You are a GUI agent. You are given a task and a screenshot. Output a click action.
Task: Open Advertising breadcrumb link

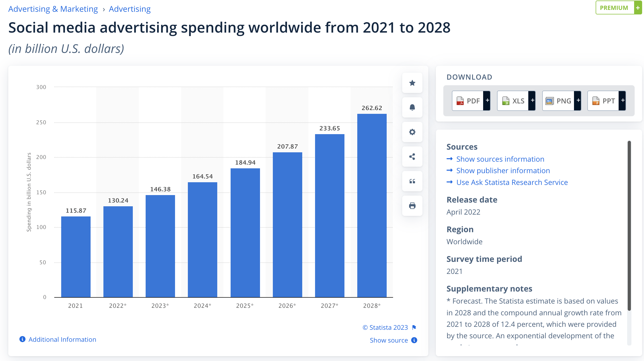pos(130,9)
